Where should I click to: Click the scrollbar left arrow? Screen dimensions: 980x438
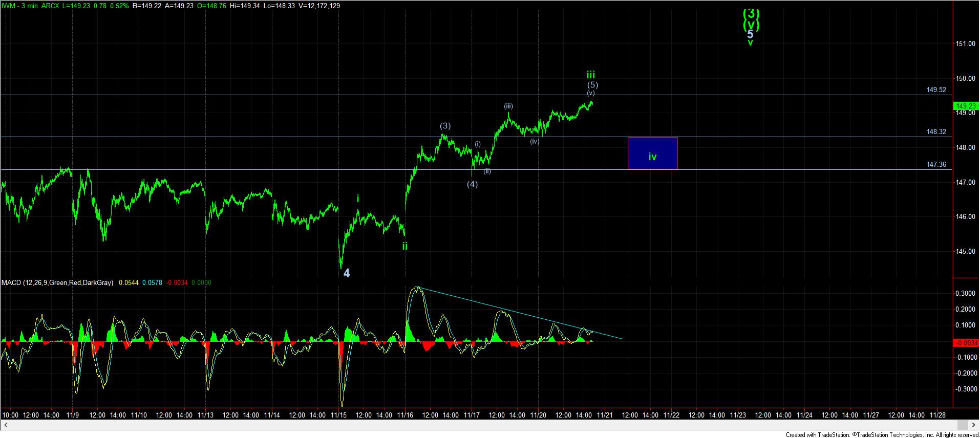6,425
